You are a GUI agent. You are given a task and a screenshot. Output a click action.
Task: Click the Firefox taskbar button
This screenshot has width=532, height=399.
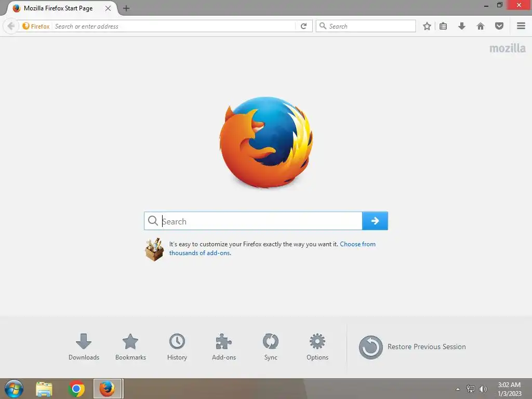(x=108, y=389)
